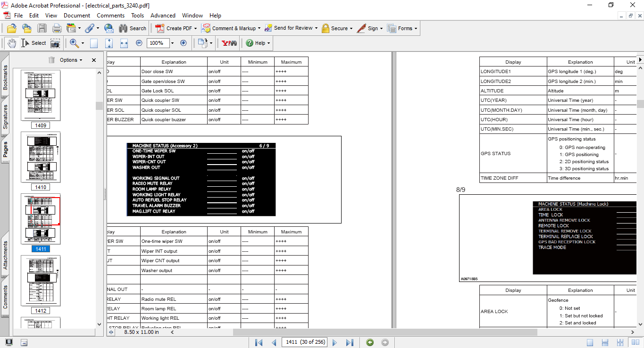Activate the Snapshot tool
The width and height of the screenshot is (644, 348).
pyautogui.click(x=55, y=43)
